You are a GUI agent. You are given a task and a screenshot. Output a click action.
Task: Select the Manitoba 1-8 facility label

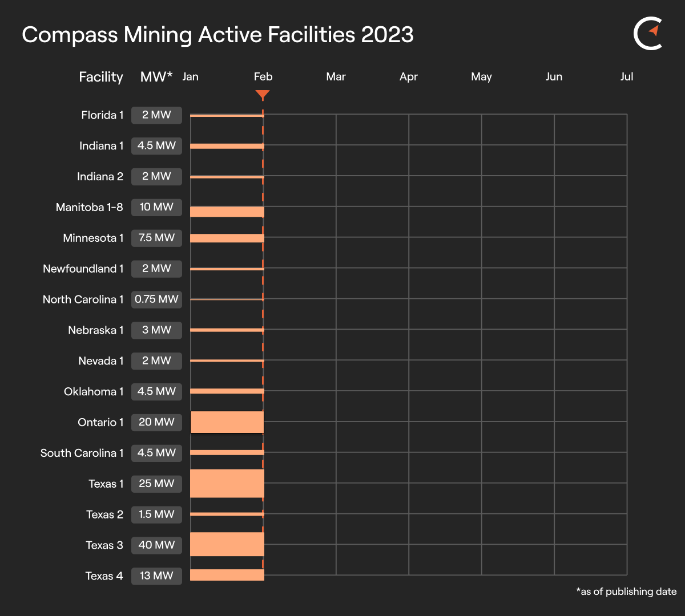coord(89,208)
